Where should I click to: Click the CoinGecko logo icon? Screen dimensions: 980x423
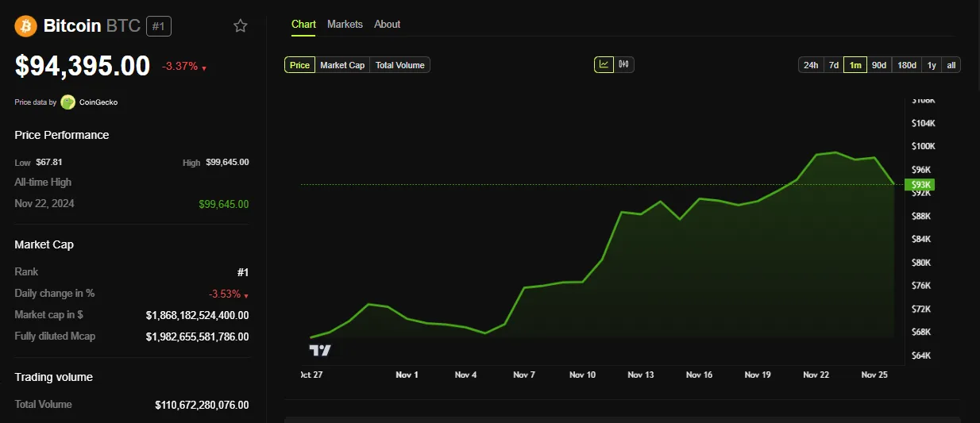[x=68, y=102]
